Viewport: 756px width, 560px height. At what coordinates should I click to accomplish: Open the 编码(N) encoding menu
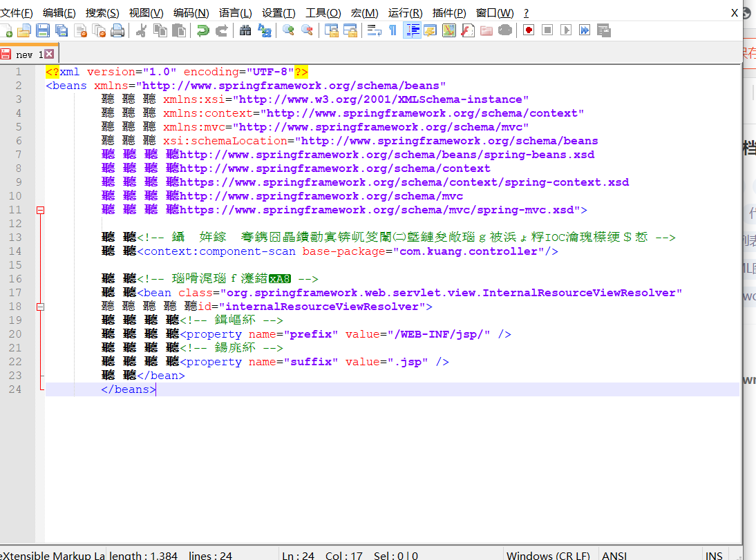191,12
